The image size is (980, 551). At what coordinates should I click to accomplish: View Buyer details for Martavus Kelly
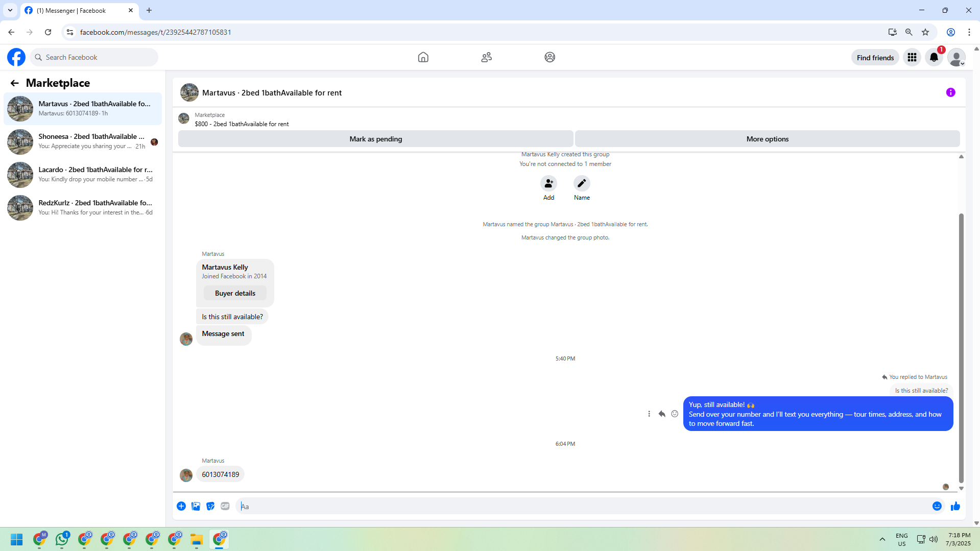(235, 293)
